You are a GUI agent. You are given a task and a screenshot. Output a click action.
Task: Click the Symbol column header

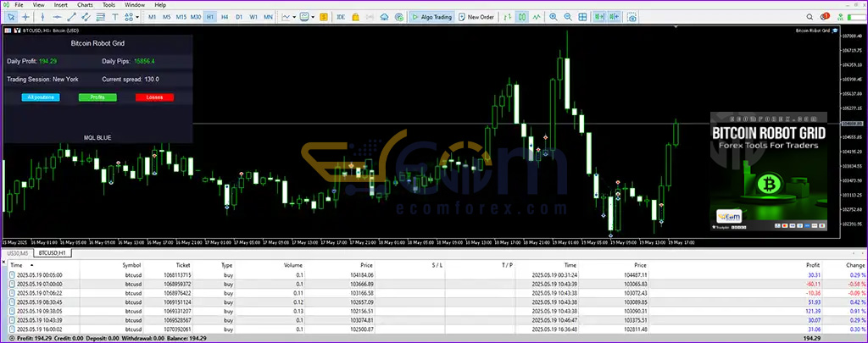(x=131, y=265)
